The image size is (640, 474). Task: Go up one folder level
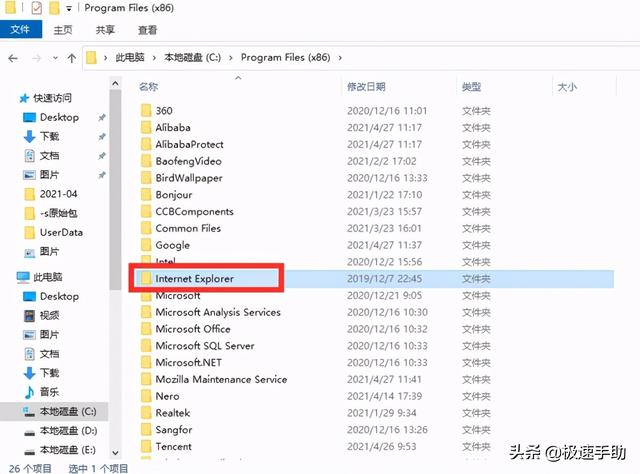tap(72, 58)
